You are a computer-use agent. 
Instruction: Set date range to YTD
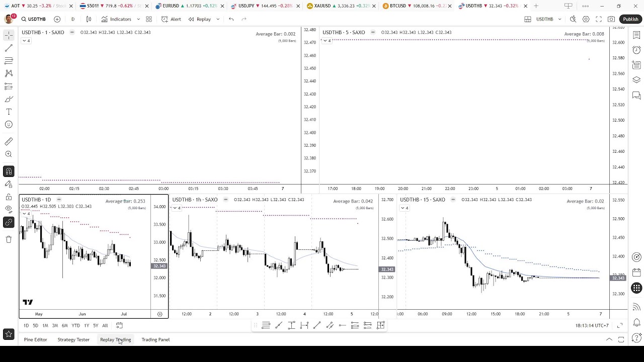[75, 326]
